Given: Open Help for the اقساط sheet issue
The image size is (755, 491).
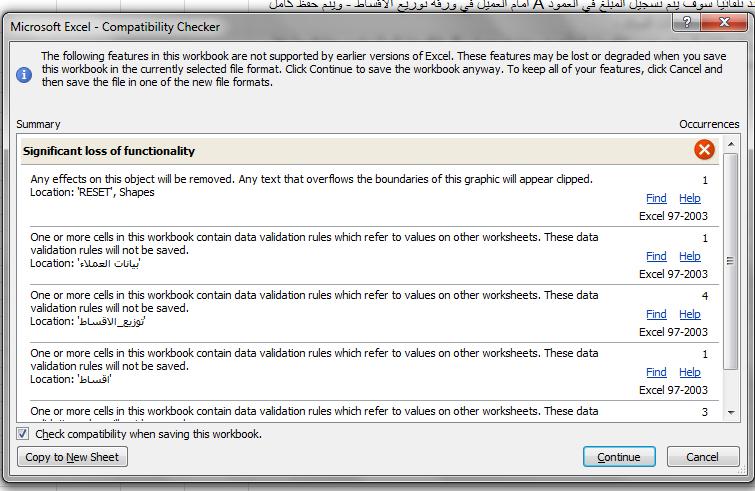Looking at the screenshot, I should click(690, 372).
